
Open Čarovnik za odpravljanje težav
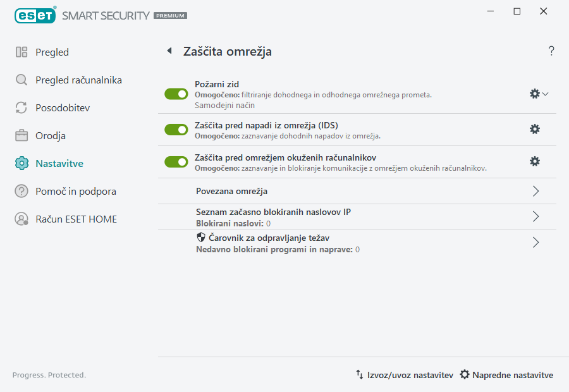[535, 242]
